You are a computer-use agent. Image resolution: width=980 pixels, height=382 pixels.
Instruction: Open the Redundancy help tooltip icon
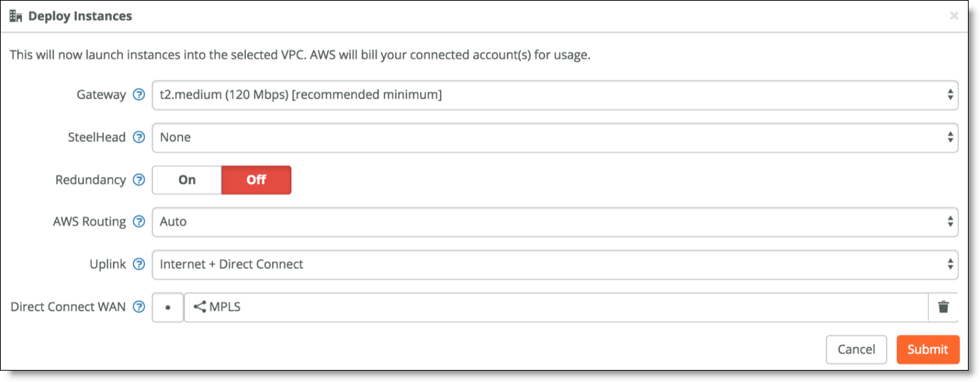[139, 180]
